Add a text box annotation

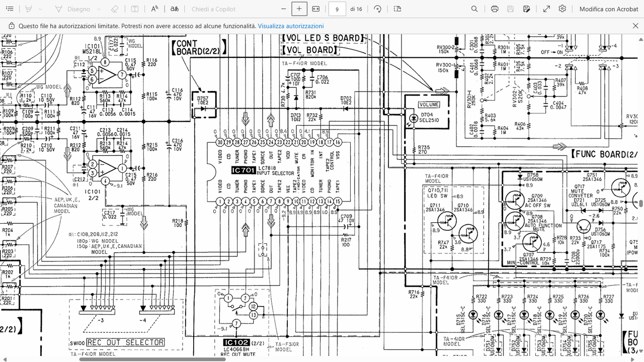click(135, 9)
